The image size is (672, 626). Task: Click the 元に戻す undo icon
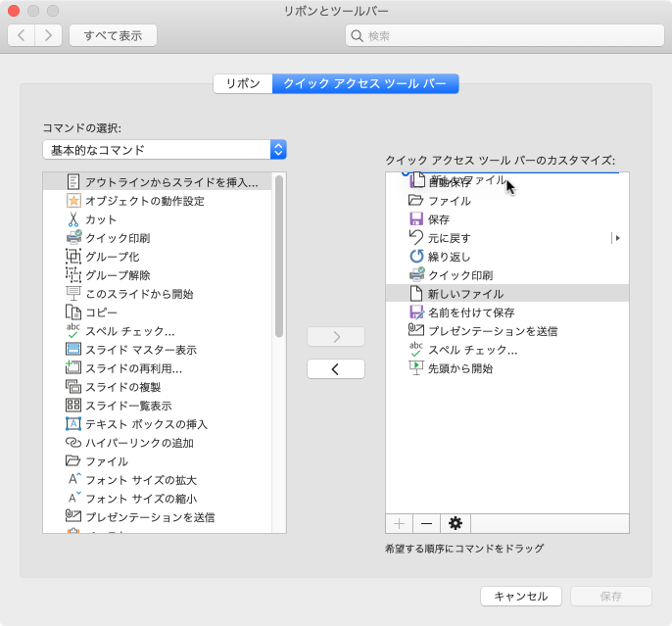(x=415, y=238)
